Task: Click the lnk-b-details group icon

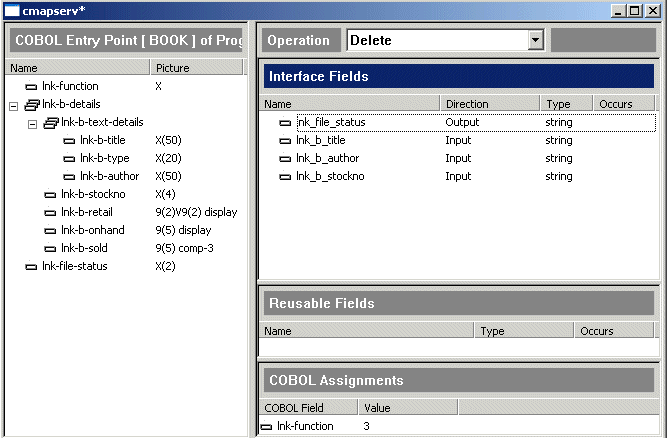Action: tap(31, 105)
